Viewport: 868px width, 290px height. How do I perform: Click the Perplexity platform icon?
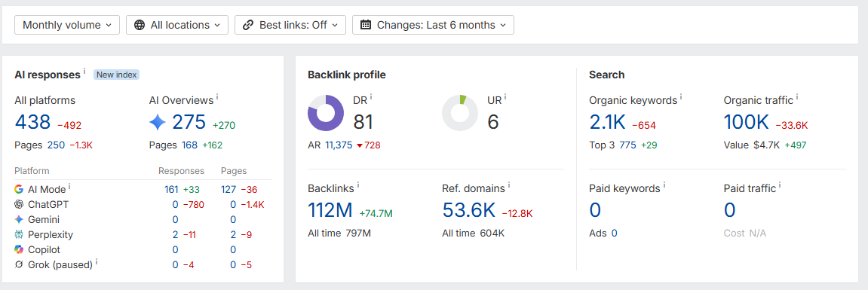click(19, 235)
